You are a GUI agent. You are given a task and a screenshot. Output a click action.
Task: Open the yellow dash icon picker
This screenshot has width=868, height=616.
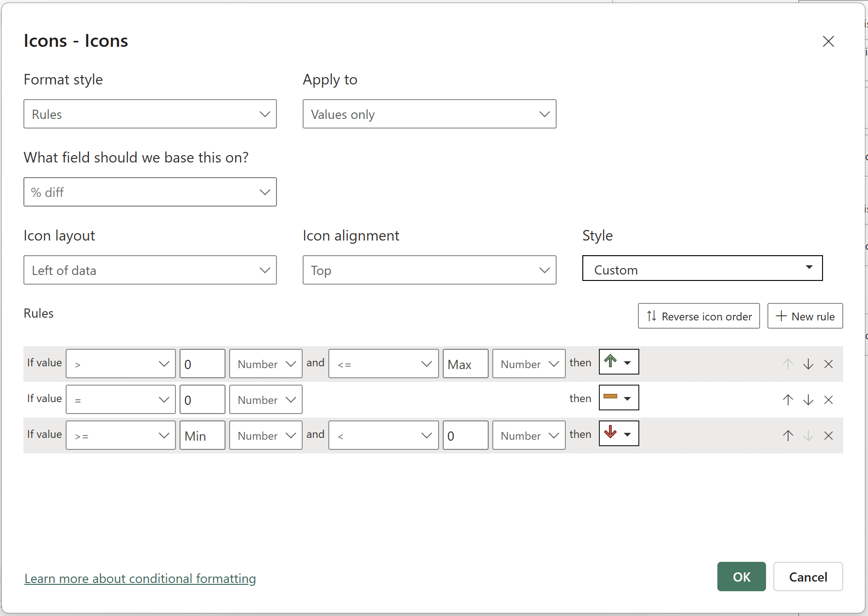tap(619, 398)
